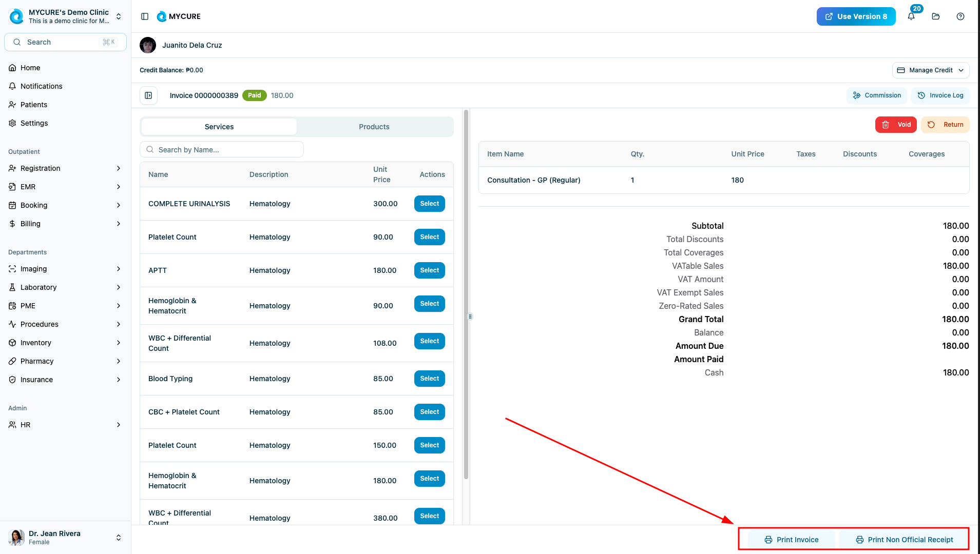Open the Invoice Log
This screenshot has height=554, width=980.
point(940,95)
